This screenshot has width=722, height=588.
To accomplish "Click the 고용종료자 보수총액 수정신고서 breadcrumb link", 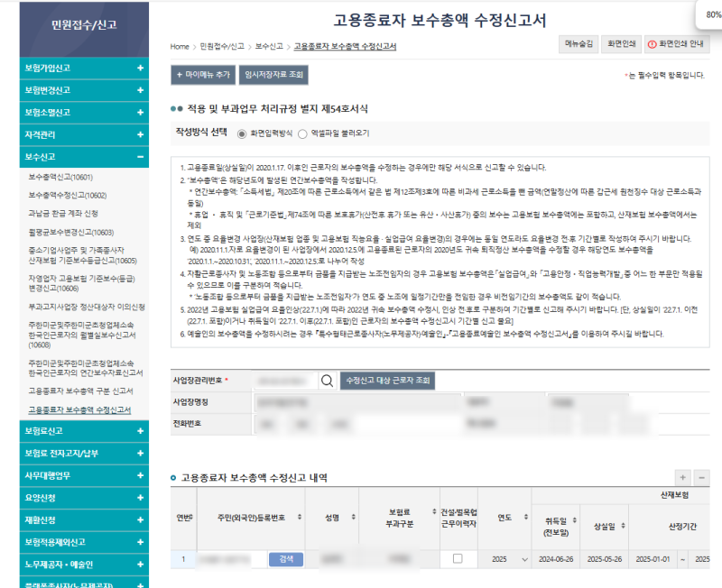I will pyautogui.click(x=345, y=47).
